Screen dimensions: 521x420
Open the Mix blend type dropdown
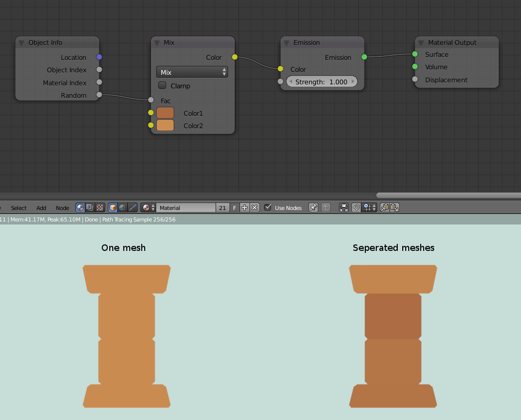click(192, 72)
